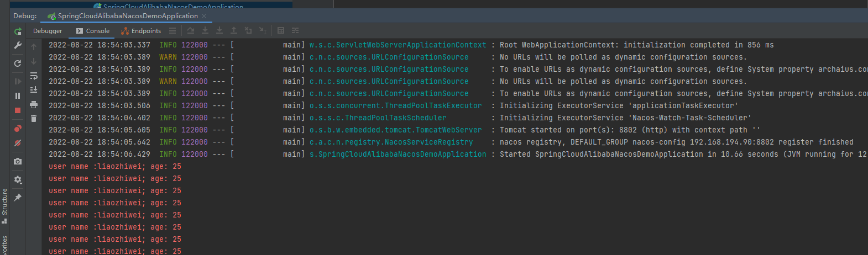
Task: Click the Update Running Application icon
Action: coord(18,63)
